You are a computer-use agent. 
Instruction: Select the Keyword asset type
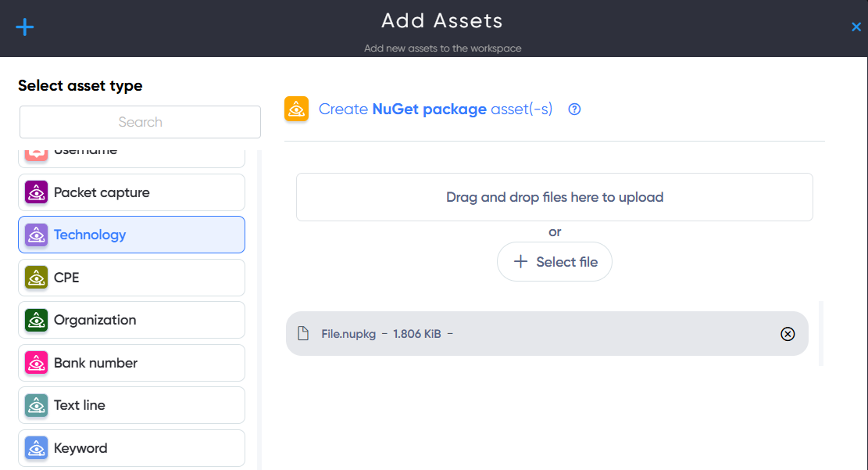[132, 448]
